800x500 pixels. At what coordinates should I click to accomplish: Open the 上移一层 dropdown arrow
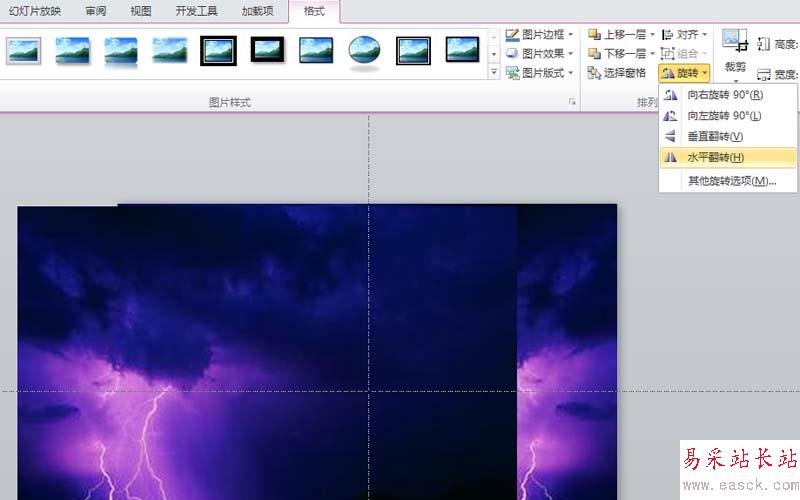click(652, 35)
